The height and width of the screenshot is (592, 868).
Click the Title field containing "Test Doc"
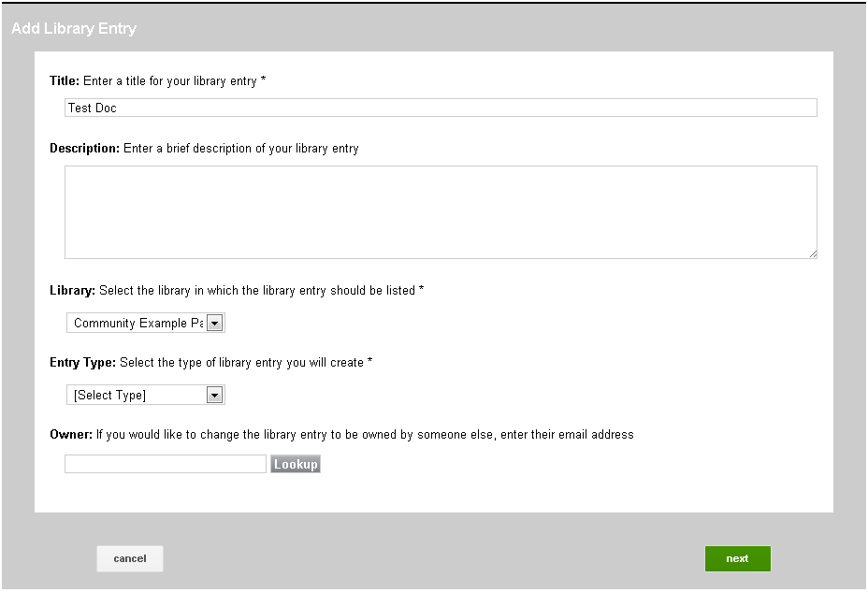(440, 108)
